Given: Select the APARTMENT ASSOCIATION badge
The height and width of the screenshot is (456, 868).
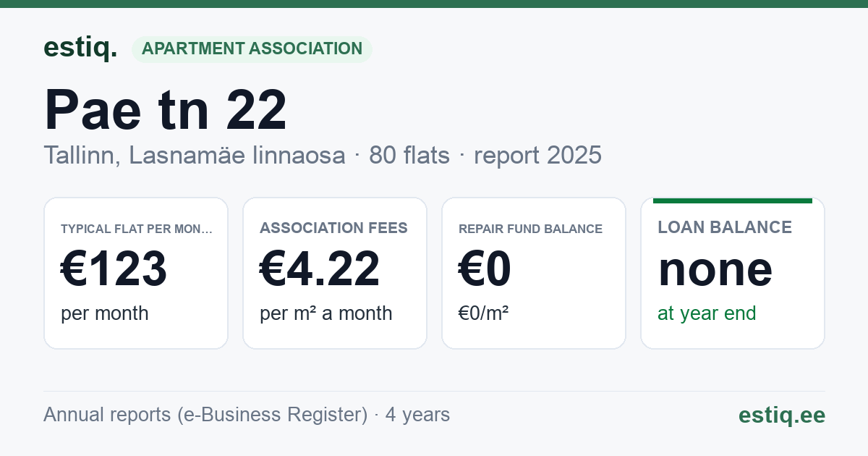Looking at the screenshot, I should [252, 48].
